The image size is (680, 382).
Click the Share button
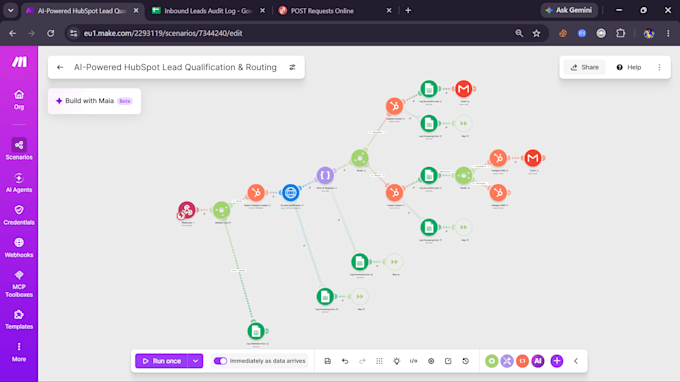point(585,67)
